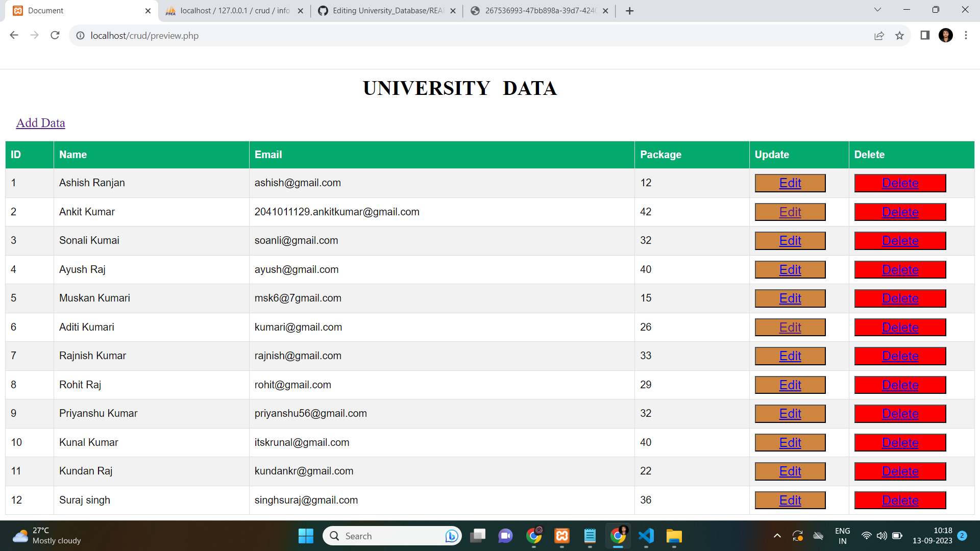
Task: Launch Visual Studio Code from the taskbar
Action: (x=646, y=536)
